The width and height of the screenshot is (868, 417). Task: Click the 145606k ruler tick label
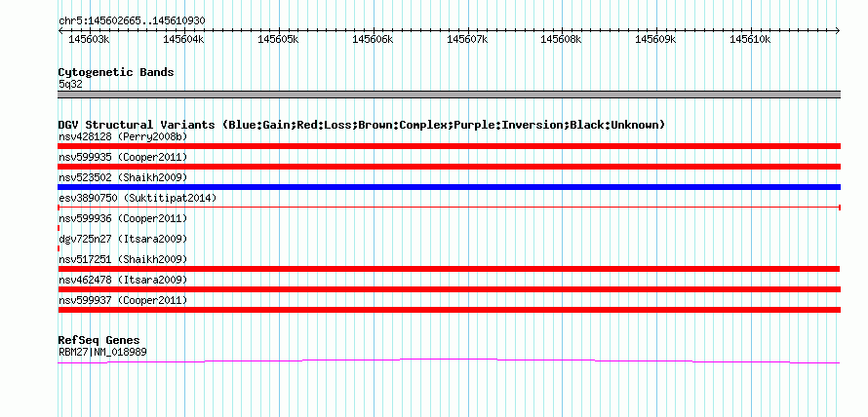pyautogui.click(x=373, y=40)
